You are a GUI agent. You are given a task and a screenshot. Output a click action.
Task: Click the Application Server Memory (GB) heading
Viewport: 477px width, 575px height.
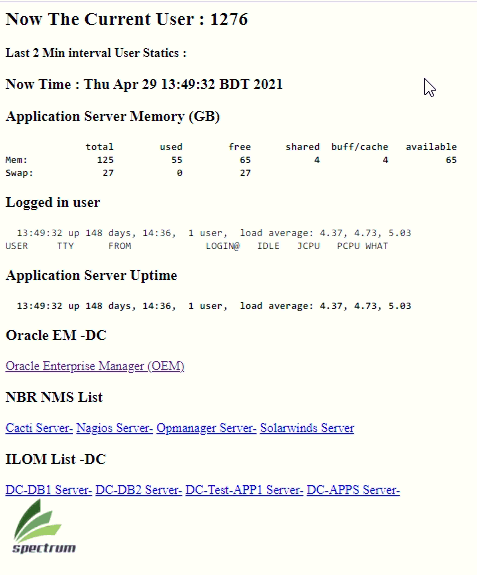pos(113,117)
